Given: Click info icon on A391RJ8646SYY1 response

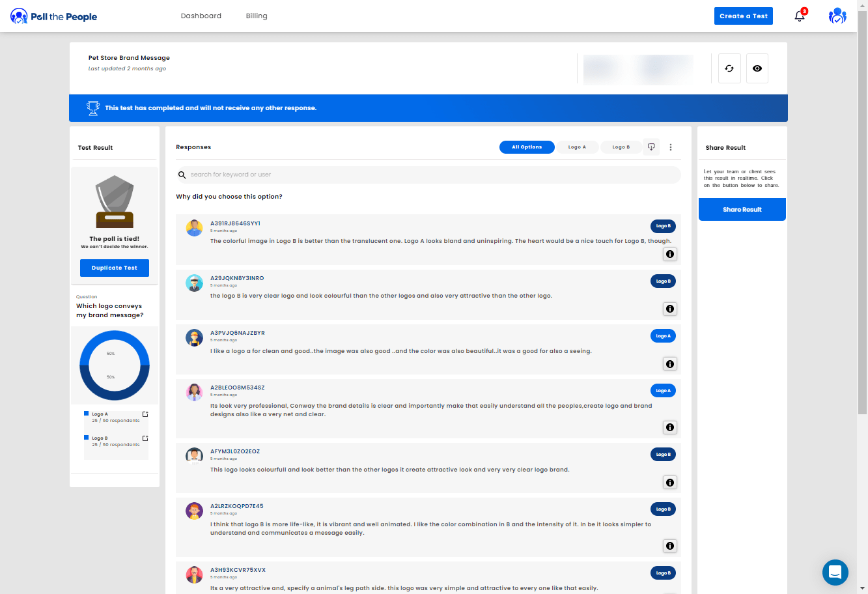Looking at the screenshot, I should (x=669, y=254).
